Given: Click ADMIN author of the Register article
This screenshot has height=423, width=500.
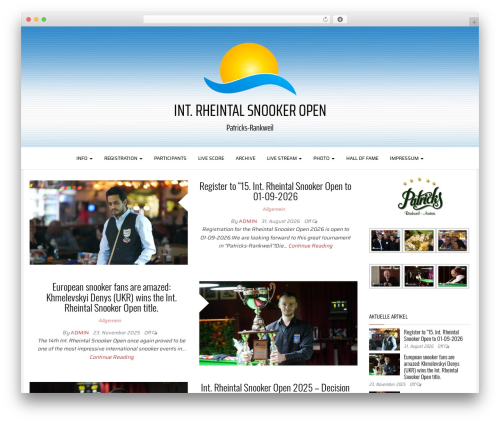Looking at the screenshot, I should point(248,221).
